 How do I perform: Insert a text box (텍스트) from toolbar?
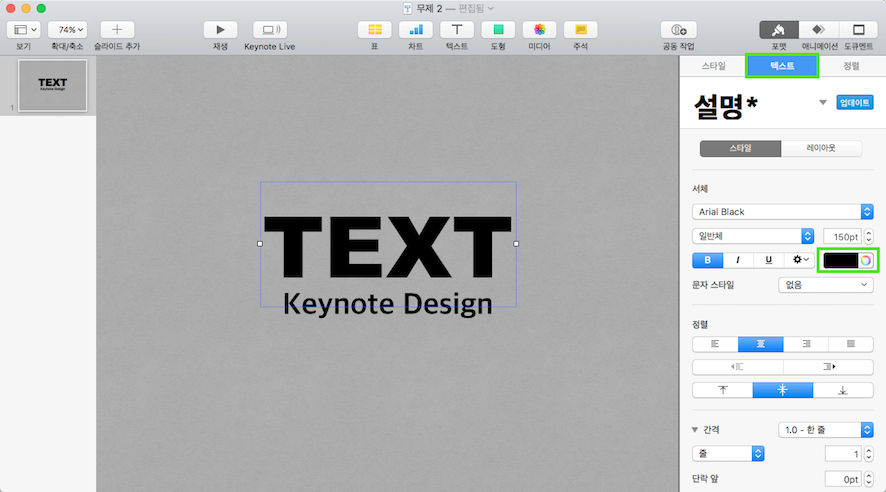(457, 29)
